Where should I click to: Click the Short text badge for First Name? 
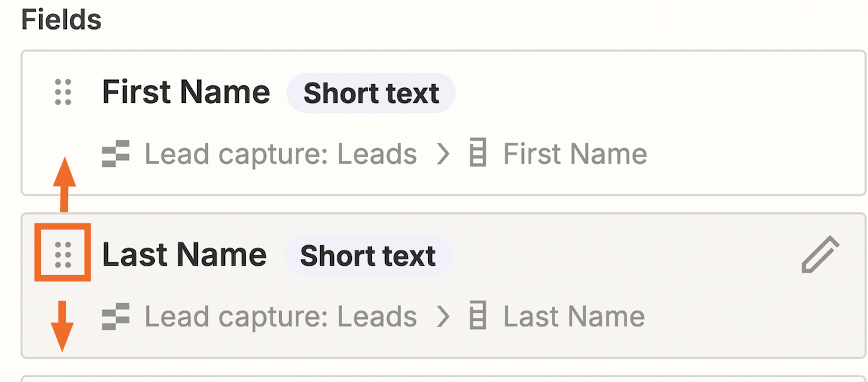[371, 93]
